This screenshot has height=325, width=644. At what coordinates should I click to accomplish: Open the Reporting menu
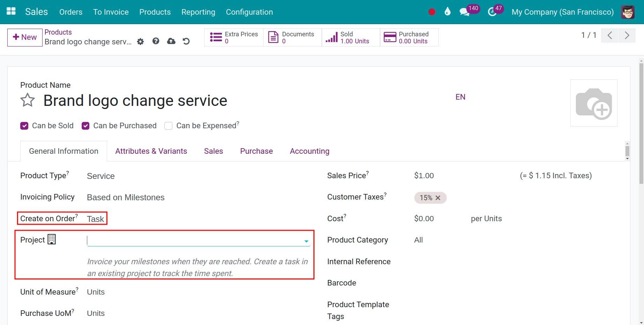[x=198, y=12]
